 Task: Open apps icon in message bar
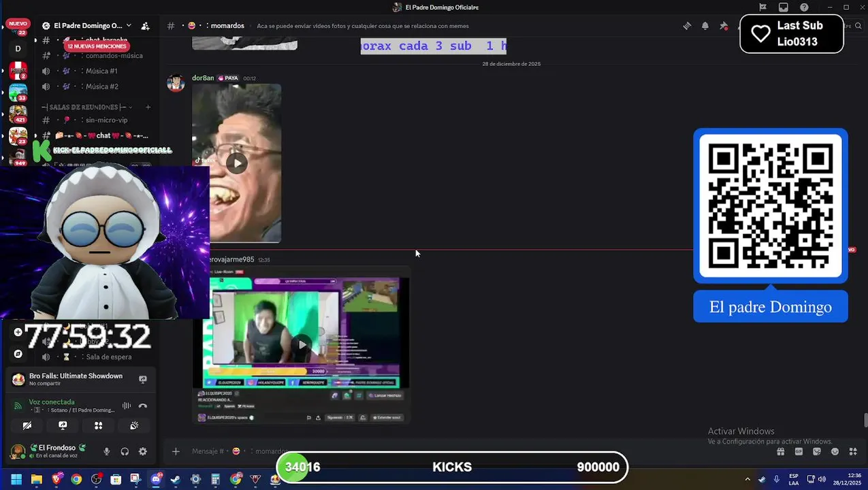click(852, 451)
